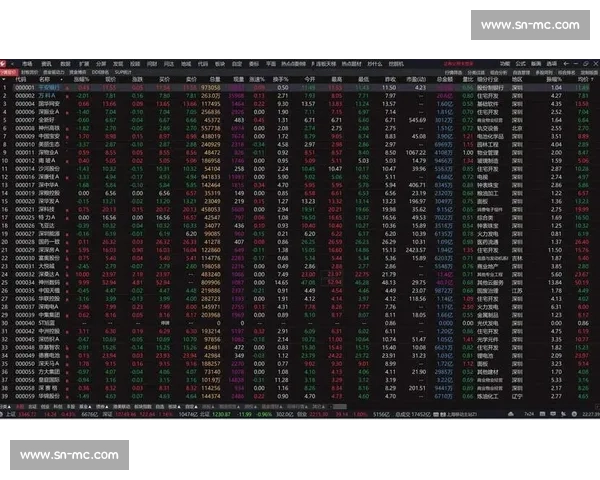Open the dropdown dot beside the 名称 header
The width and height of the screenshot is (600, 480).
pos(62,80)
